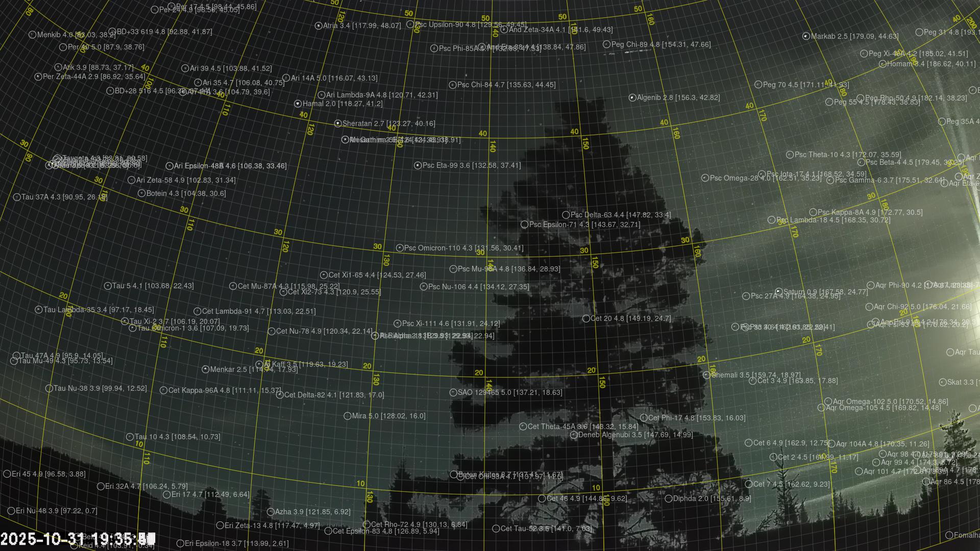This screenshot has width=980, height=551.
Task: Click the Algenib star marker circle
Action: pos(632,97)
